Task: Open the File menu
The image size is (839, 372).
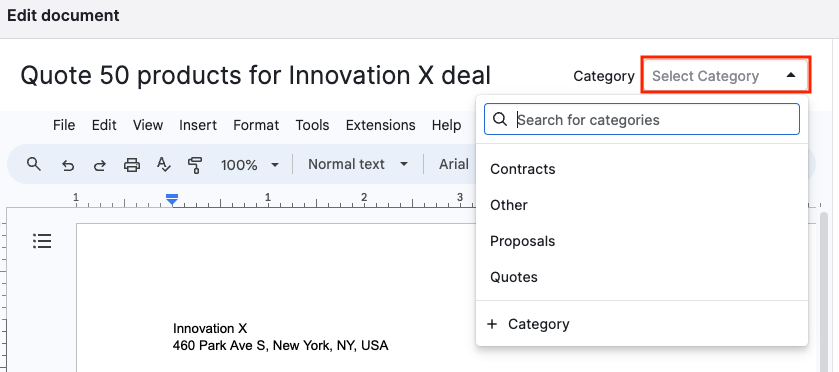Action: click(x=64, y=125)
